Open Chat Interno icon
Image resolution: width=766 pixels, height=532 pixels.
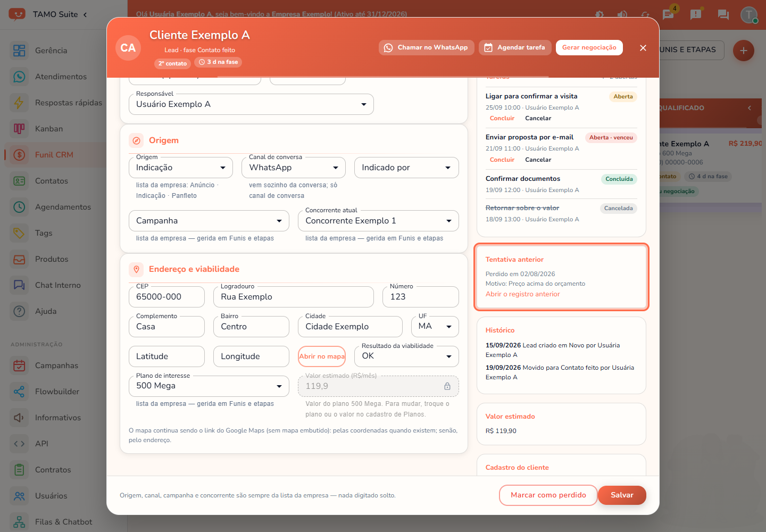point(19,285)
